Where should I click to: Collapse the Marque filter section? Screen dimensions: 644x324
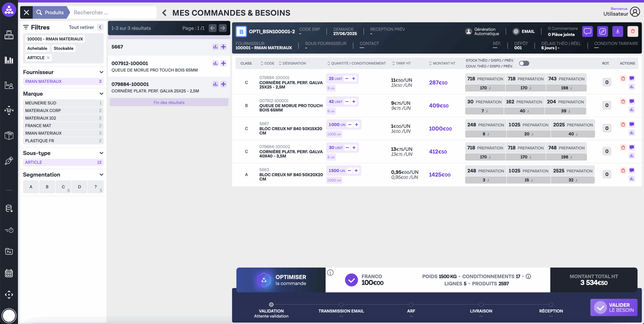[101, 94]
